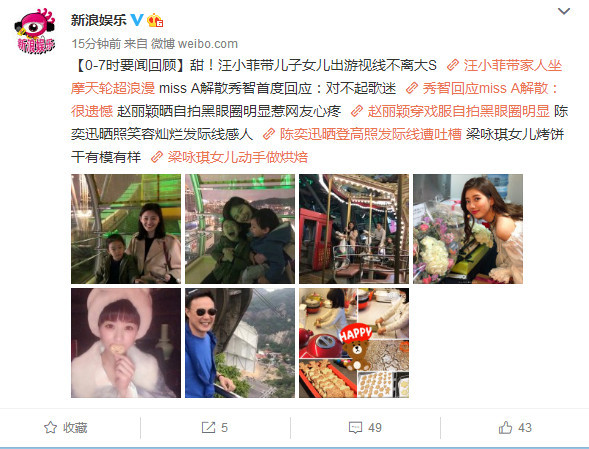589x449 pixels.
Task: Open link 汪小菲带家人坐摩天轮超浪漫
Action: pos(316,77)
